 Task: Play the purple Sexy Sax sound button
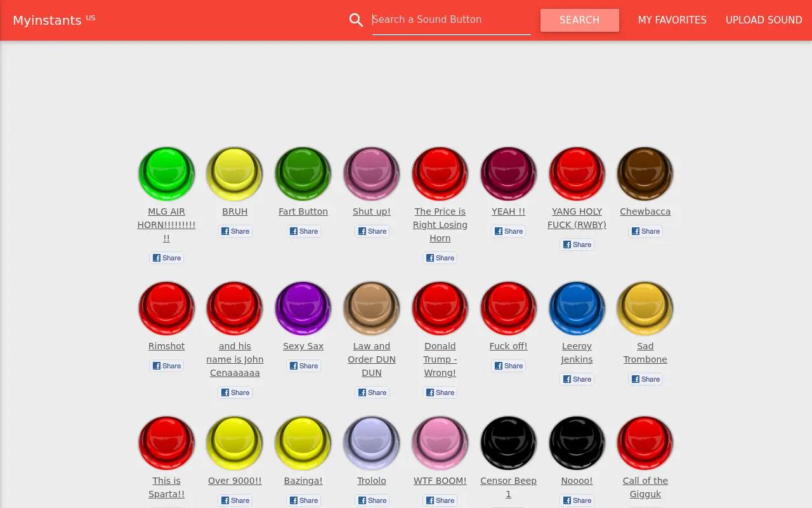pos(303,308)
